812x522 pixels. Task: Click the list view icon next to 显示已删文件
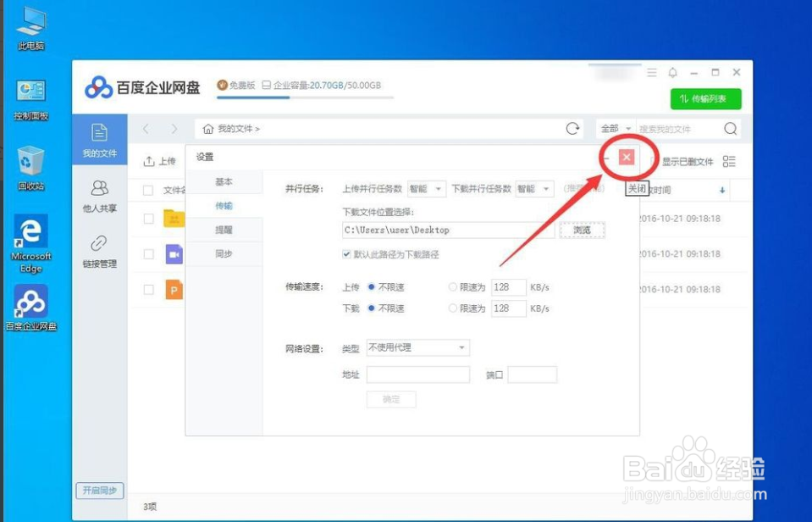pyautogui.click(x=729, y=161)
